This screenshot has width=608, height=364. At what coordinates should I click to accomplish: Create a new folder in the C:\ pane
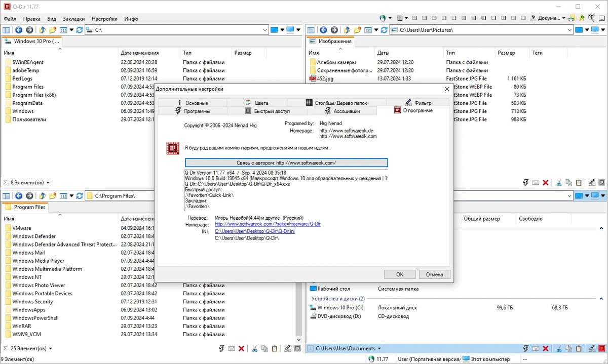pos(52,30)
